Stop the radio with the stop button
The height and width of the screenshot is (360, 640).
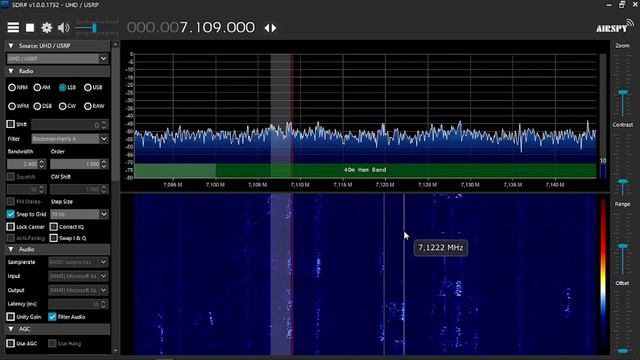click(30, 28)
